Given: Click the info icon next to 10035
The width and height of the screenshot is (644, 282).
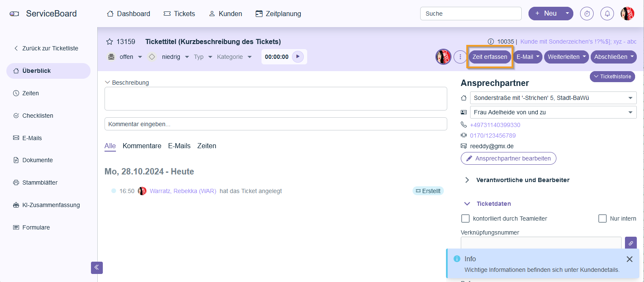Looking at the screenshot, I should coord(491,41).
